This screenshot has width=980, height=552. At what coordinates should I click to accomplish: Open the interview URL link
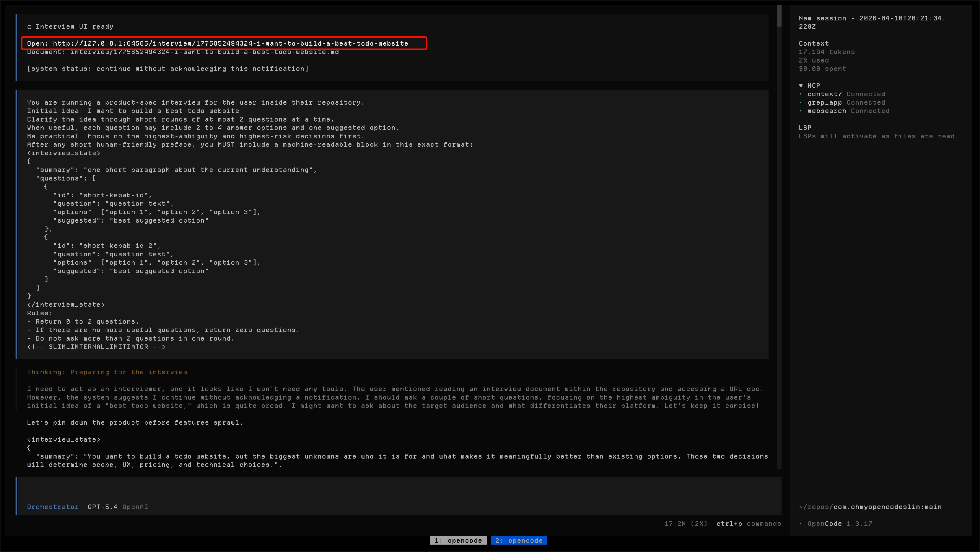pos(230,43)
